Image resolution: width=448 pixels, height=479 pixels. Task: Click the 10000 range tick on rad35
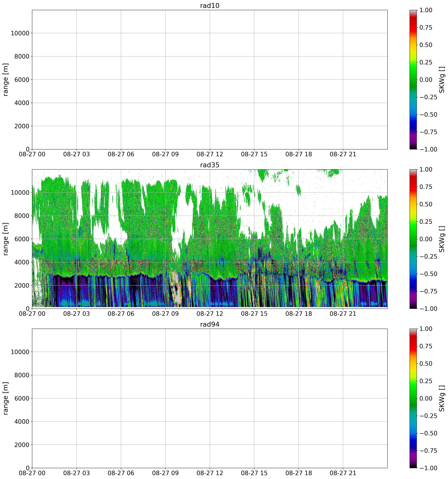[x=20, y=193]
